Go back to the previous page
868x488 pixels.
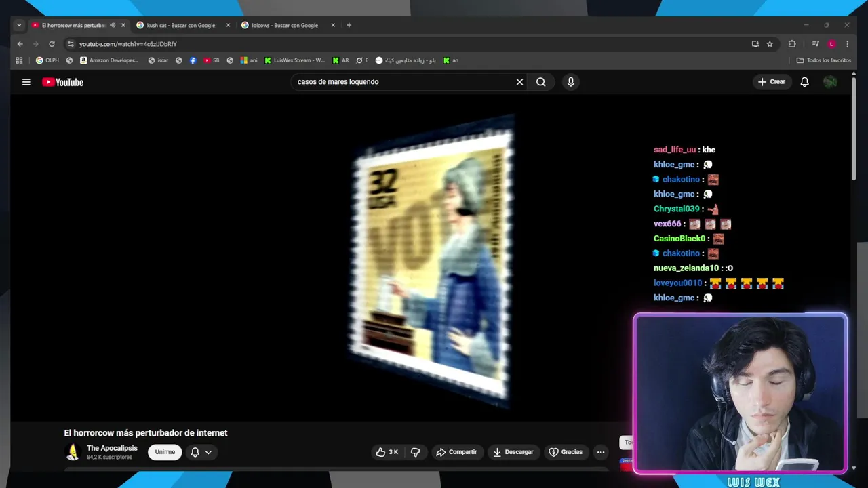pyautogui.click(x=20, y=44)
